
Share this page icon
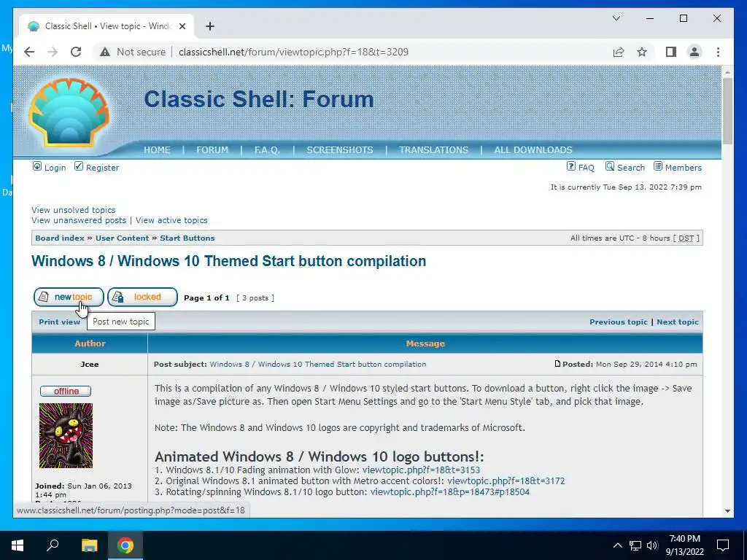(x=619, y=52)
